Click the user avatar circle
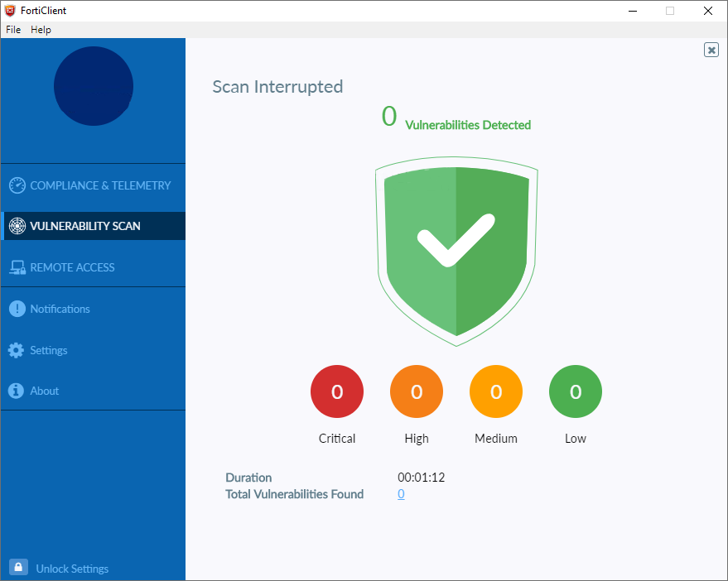The image size is (728, 581). pos(93,85)
